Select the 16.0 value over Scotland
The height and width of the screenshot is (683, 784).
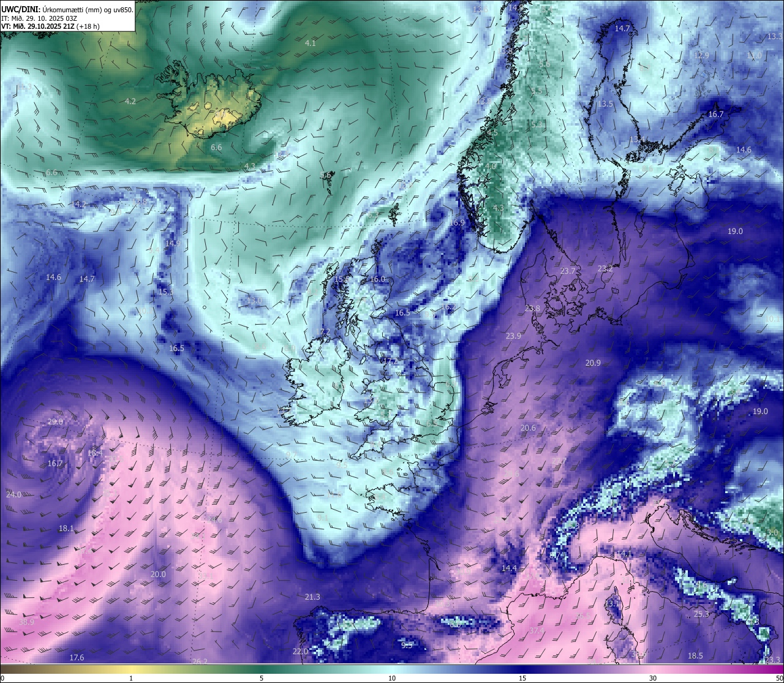(x=377, y=279)
